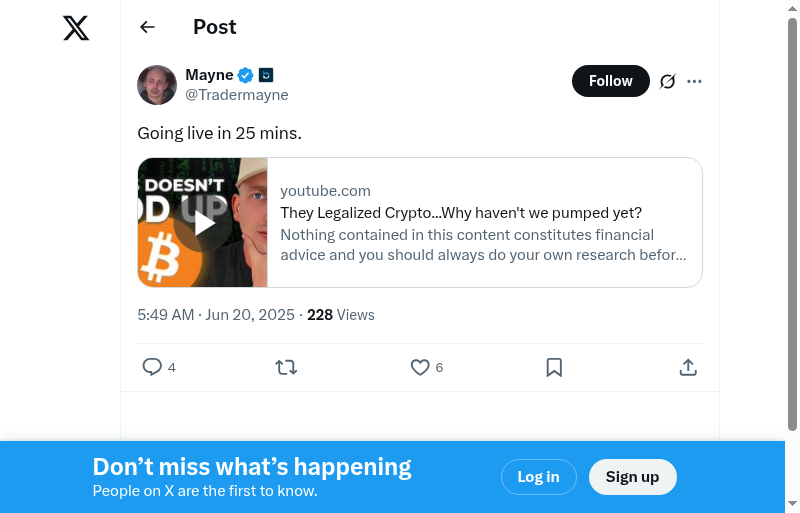Click the Grok explain icon

pyautogui.click(x=668, y=81)
